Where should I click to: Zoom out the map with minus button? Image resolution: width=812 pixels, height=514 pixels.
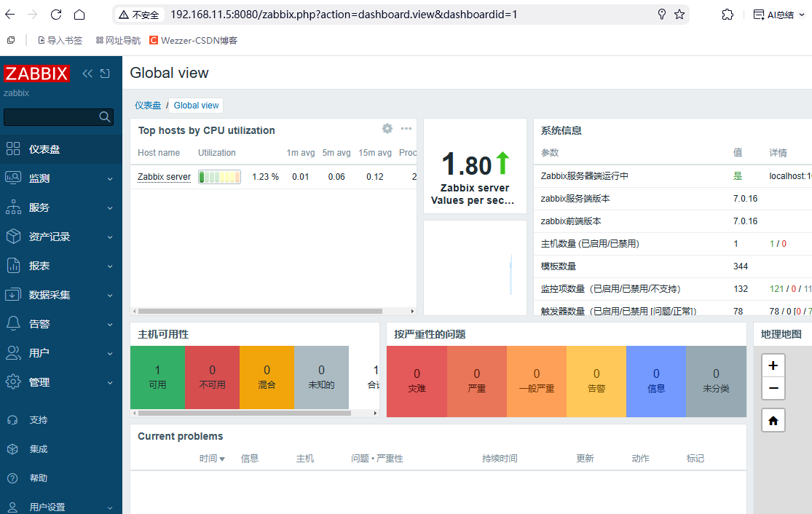[x=773, y=388]
